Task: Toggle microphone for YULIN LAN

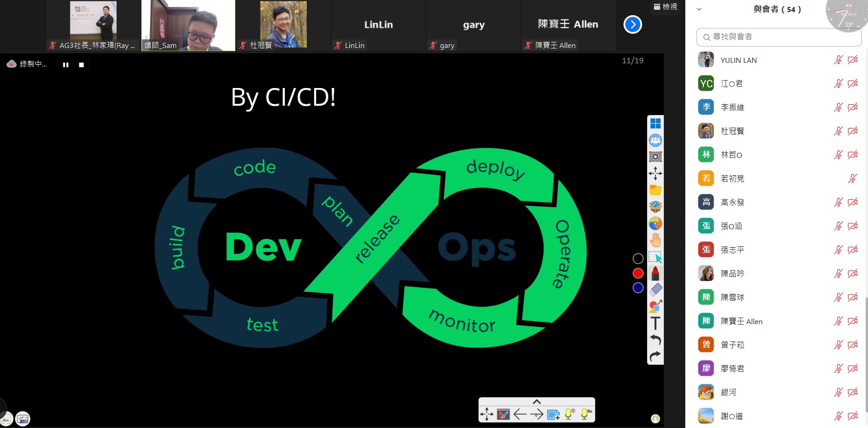Action: (838, 60)
